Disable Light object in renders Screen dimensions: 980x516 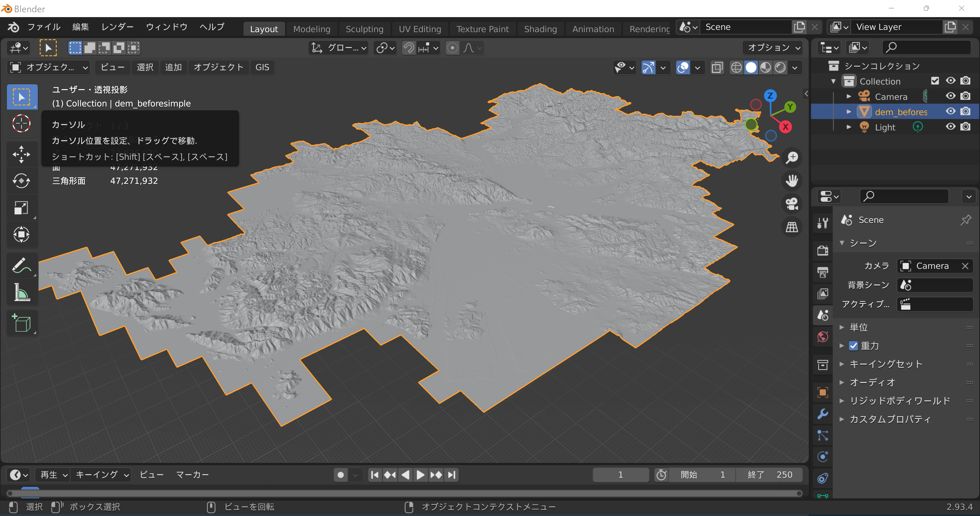[x=965, y=127]
